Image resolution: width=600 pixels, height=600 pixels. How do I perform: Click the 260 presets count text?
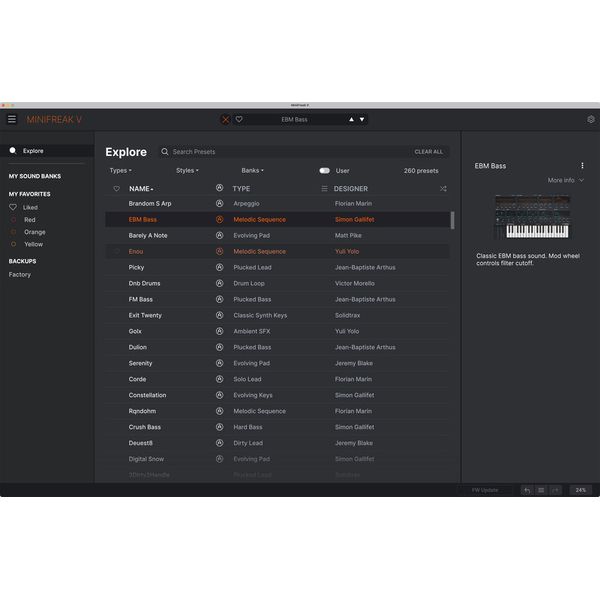421,171
